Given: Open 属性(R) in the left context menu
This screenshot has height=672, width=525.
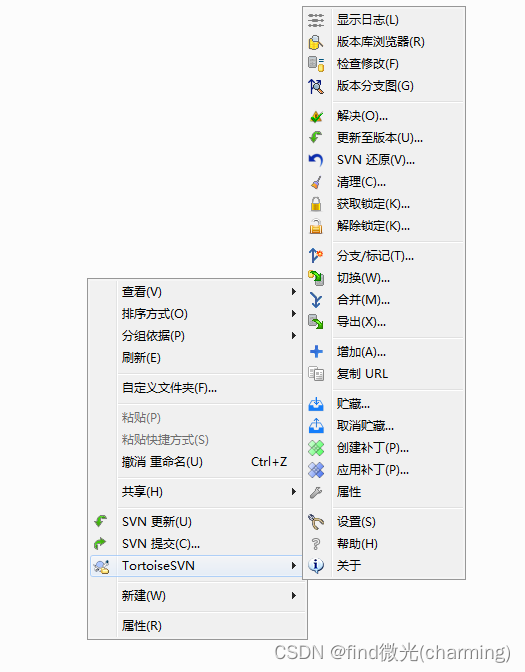Looking at the screenshot, I should pos(195,626).
